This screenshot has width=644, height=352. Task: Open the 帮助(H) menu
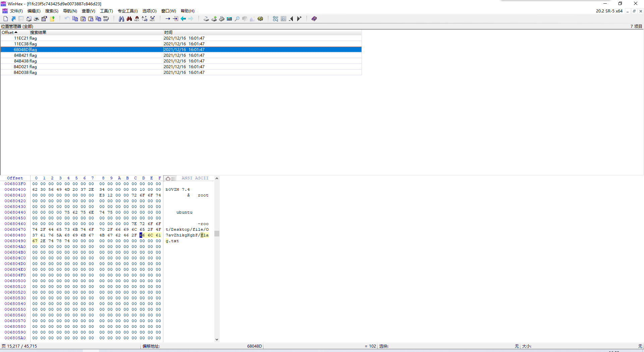187,11
